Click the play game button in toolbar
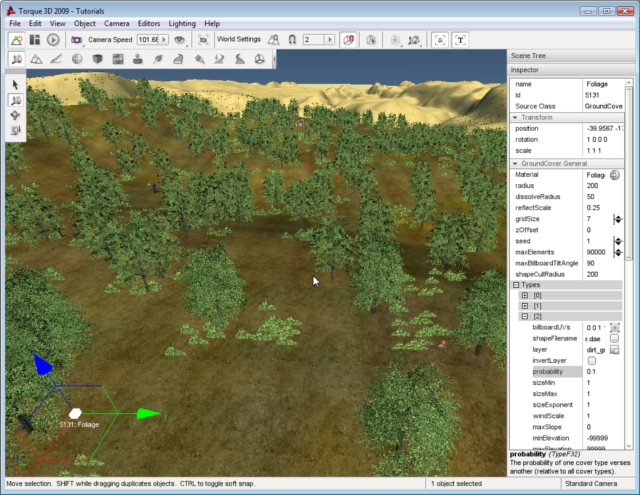The image size is (640, 495). 52,40
